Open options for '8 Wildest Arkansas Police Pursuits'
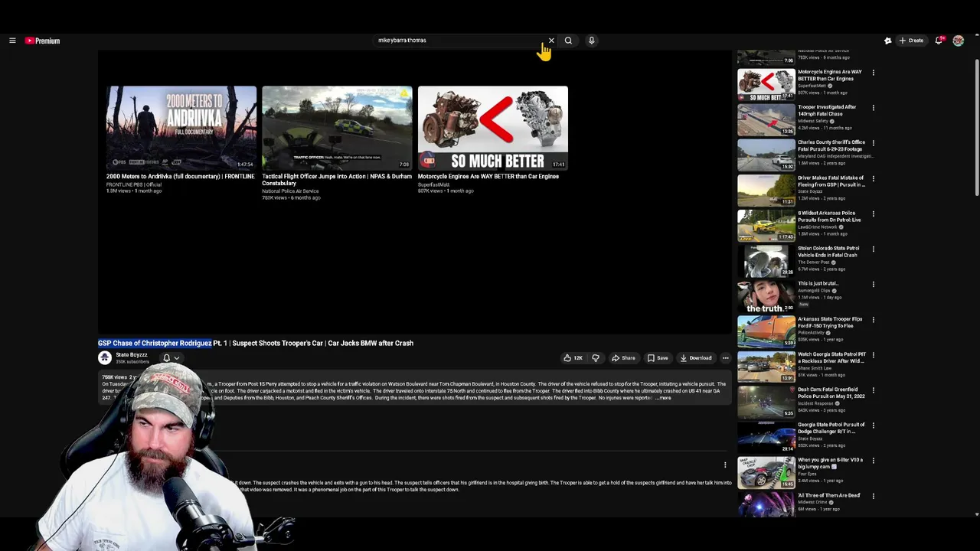The height and width of the screenshot is (551, 980). coord(873,214)
